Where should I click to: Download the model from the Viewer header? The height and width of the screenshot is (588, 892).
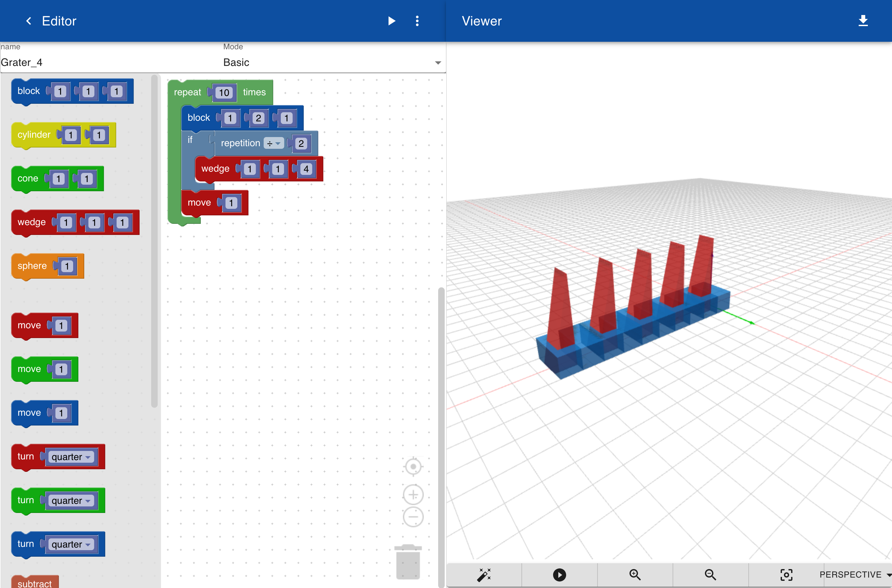tap(863, 21)
